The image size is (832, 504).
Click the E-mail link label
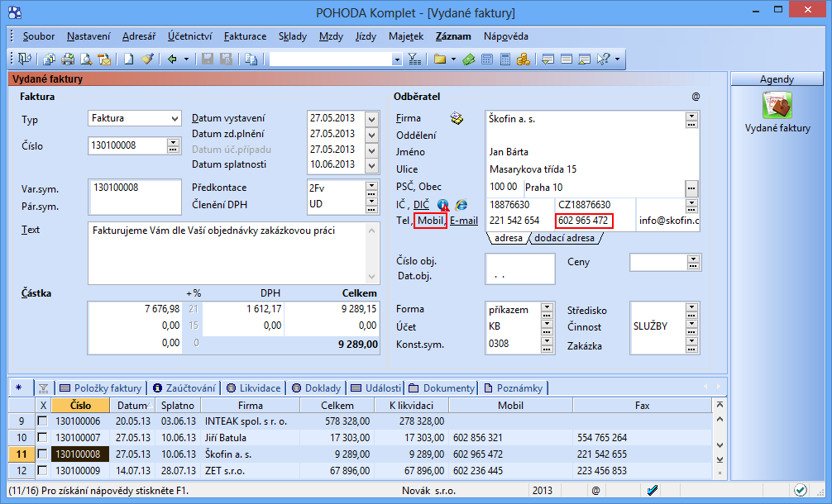pos(464,221)
